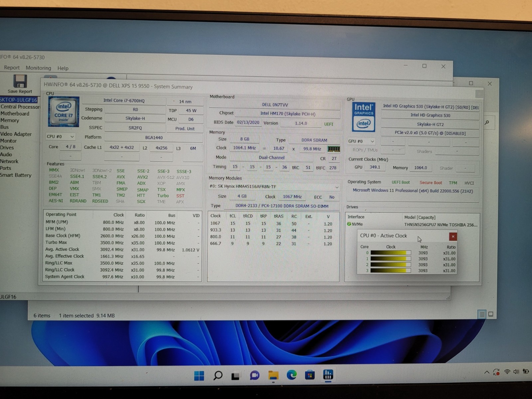
Task: Click the search magnifier in File Explorer
Action: [x=487, y=123]
